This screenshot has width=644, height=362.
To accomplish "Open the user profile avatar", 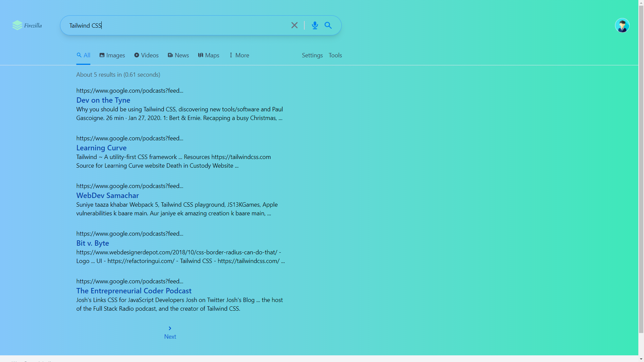I will (622, 25).
